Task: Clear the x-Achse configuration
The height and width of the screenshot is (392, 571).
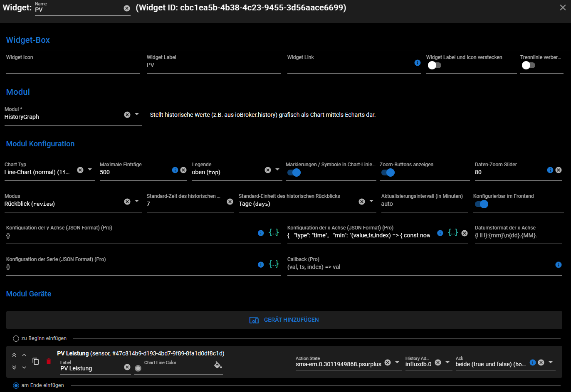Action: [465, 233]
